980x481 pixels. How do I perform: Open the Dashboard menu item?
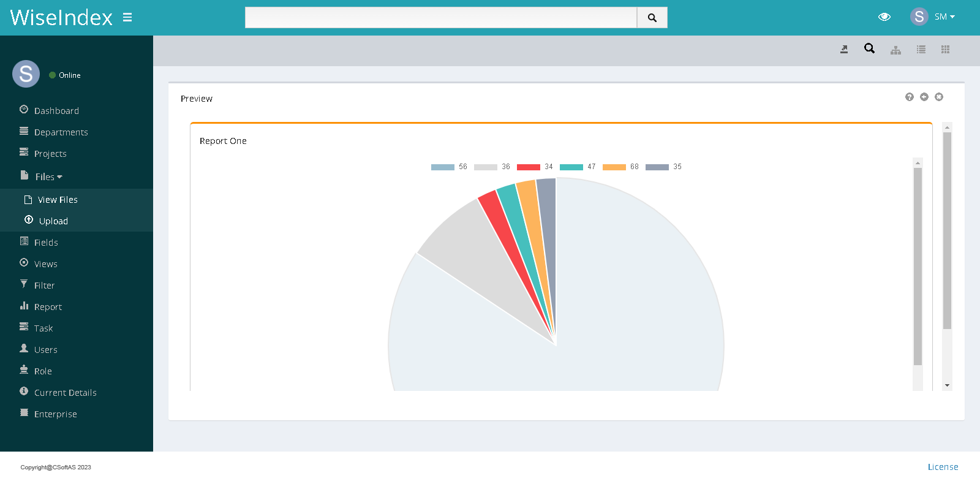(56, 111)
